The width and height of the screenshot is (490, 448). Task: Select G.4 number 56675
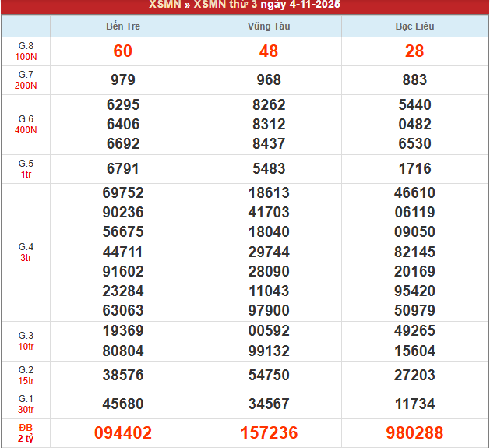click(123, 232)
